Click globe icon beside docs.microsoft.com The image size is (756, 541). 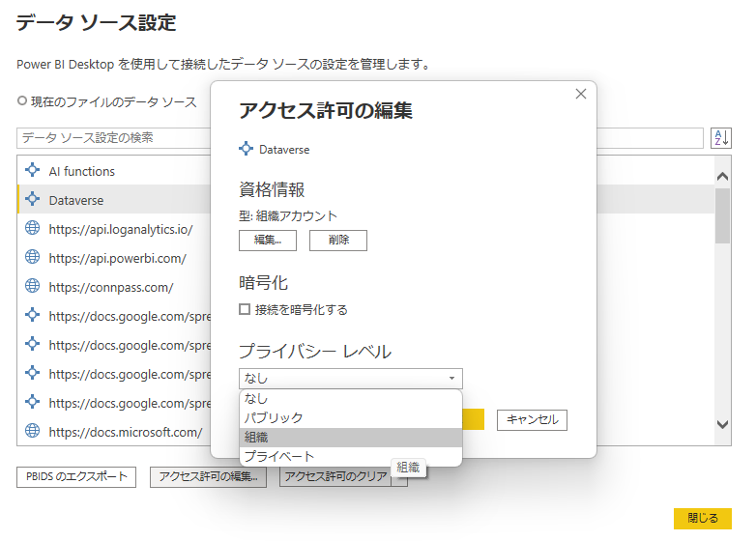[x=32, y=432]
